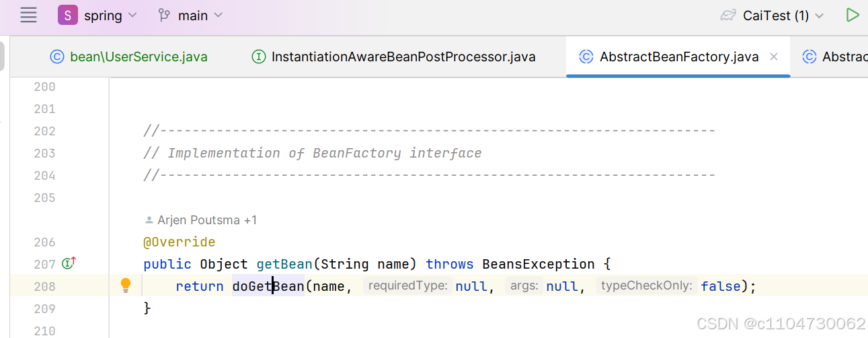This screenshot has width=868, height=338.
Task: Click the throws keyword
Action: point(450,264)
